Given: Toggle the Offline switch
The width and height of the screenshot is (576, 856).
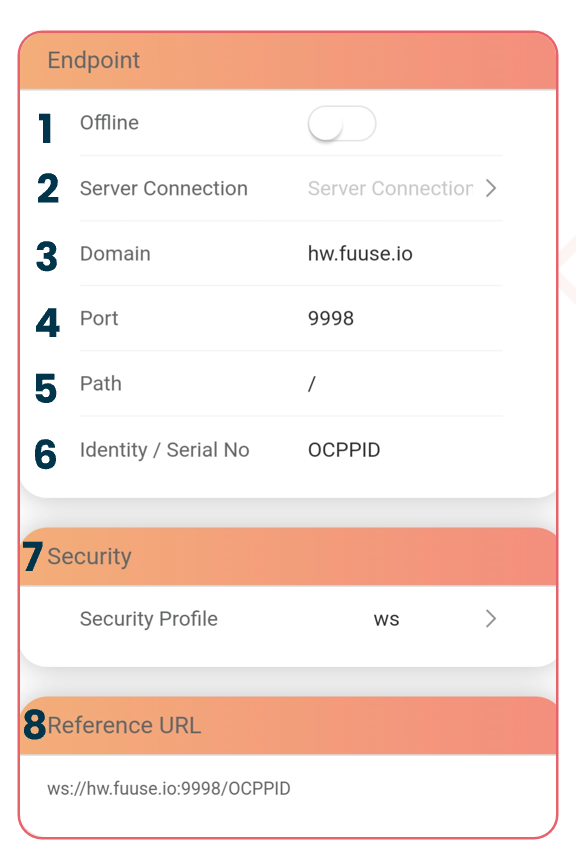Looking at the screenshot, I should (342, 123).
